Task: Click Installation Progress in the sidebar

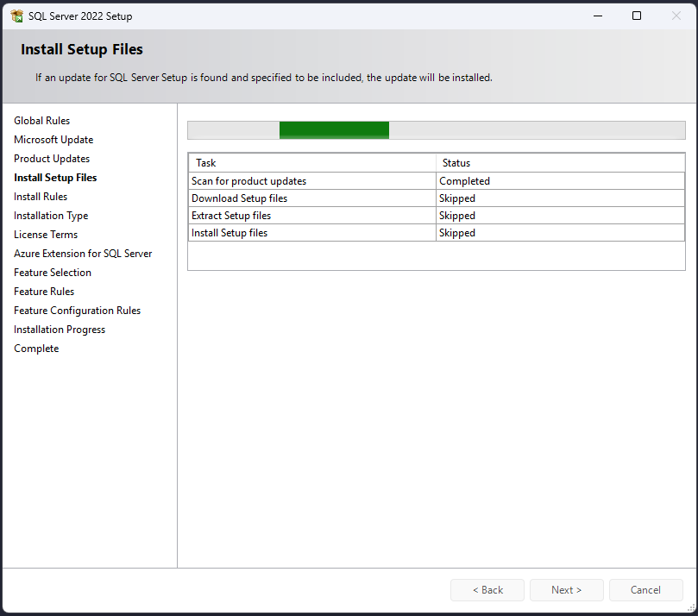Action: tap(60, 330)
